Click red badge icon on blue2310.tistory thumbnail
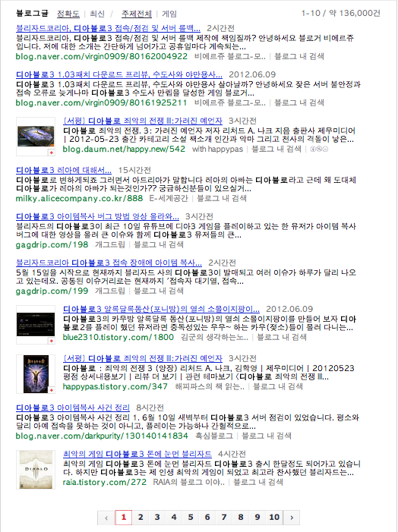This screenshot has width=398, height=532. (51, 341)
